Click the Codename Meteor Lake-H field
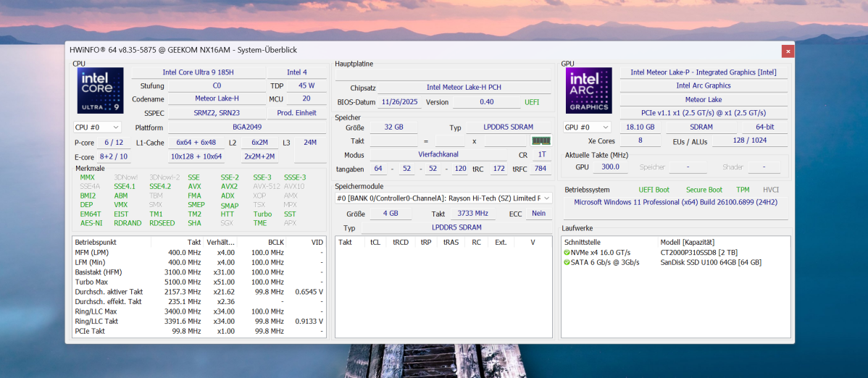 217,99
